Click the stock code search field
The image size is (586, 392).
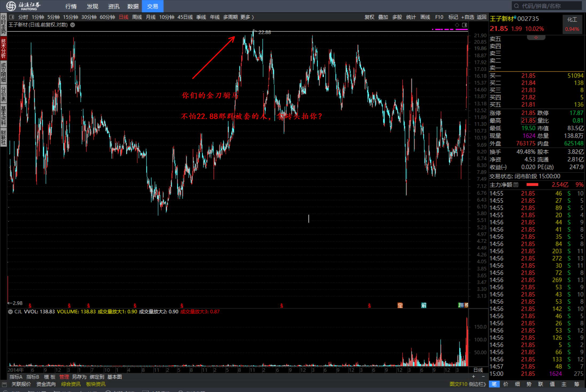point(547,6)
